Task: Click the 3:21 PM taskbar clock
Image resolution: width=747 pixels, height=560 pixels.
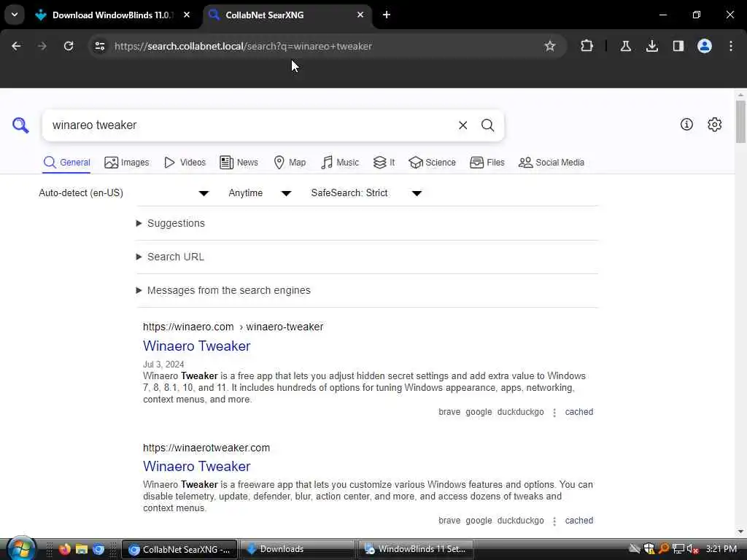Action: pyautogui.click(x=721, y=549)
